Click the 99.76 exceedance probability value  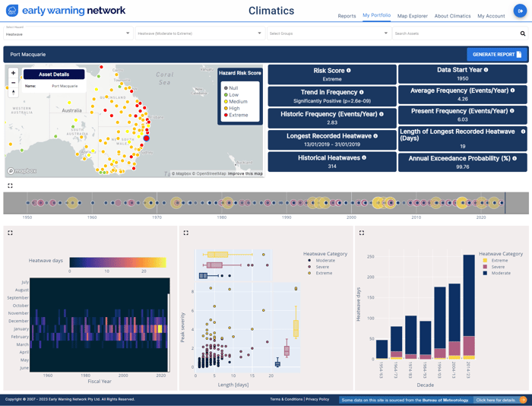click(x=462, y=167)
